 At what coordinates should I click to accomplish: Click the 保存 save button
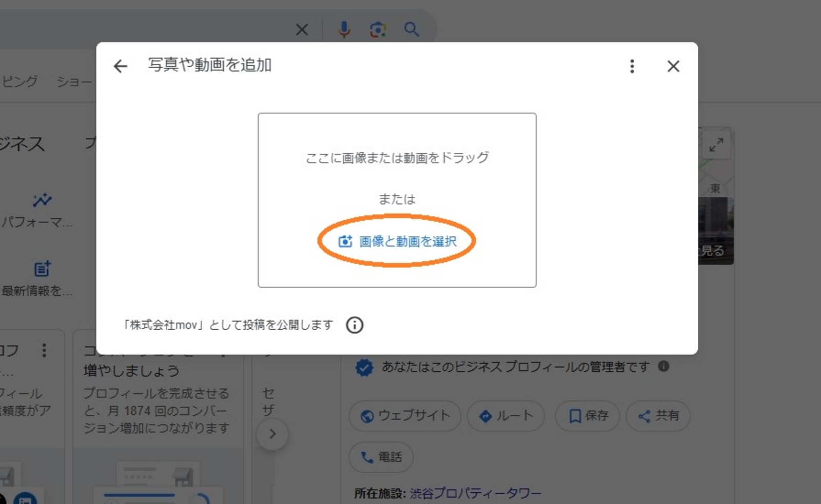pos(588,415)
